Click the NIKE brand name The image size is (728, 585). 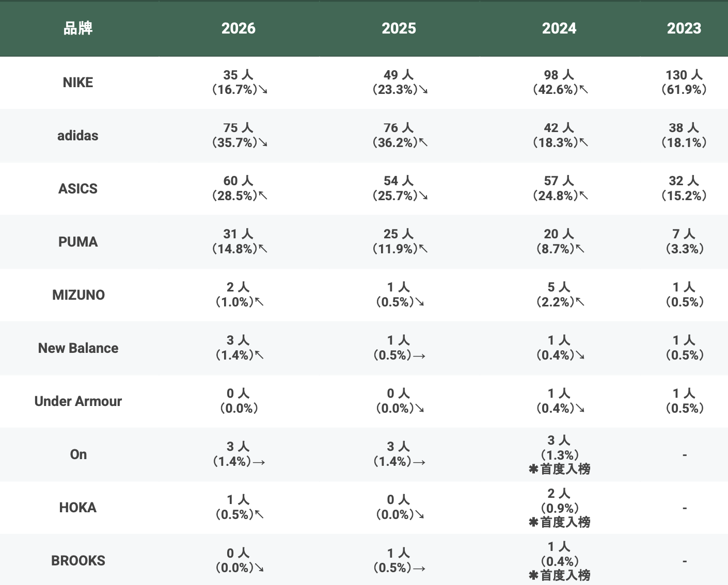click(x=78, y=83)
